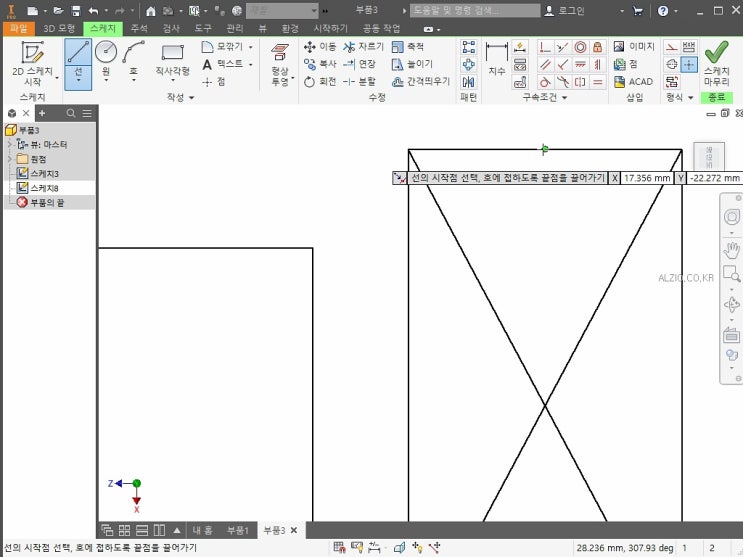Image resolution: width=743 pixels, height=557 pixels.
Task: Toggle the Center Point format icon
Action: (689, 64)
